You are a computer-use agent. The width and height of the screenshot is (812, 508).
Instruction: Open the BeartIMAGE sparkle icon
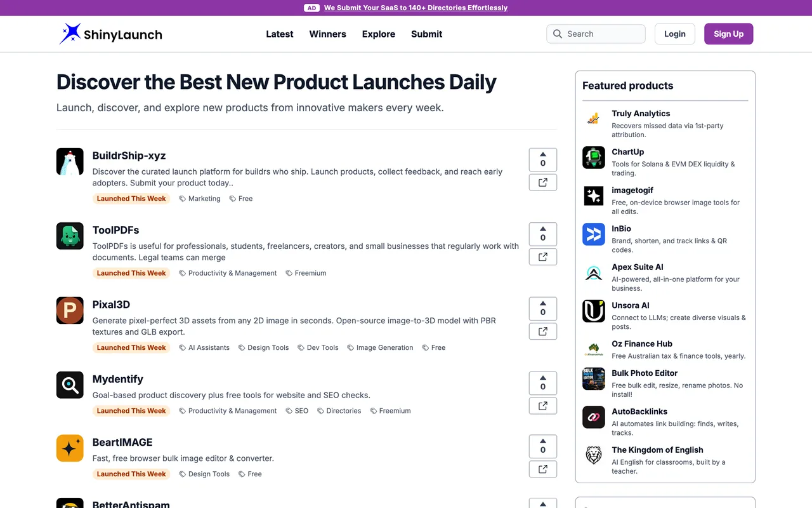(70, 448)
